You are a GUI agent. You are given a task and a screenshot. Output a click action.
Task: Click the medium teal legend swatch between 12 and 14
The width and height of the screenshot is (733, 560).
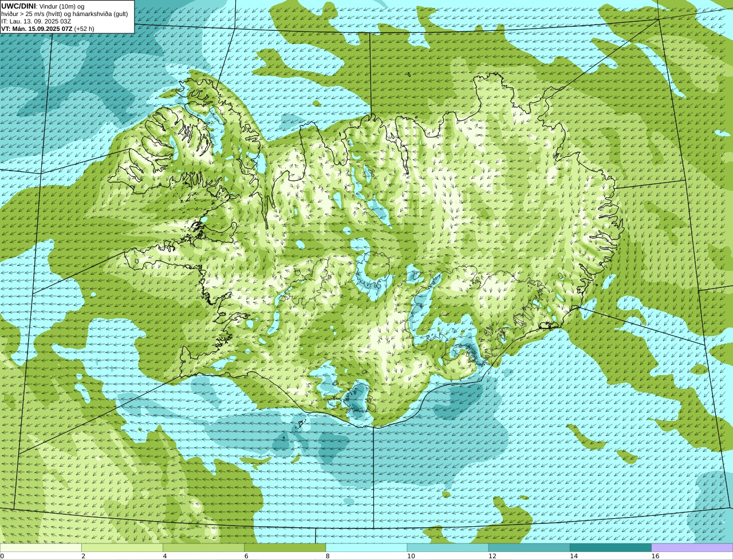[x=529, y=548]
